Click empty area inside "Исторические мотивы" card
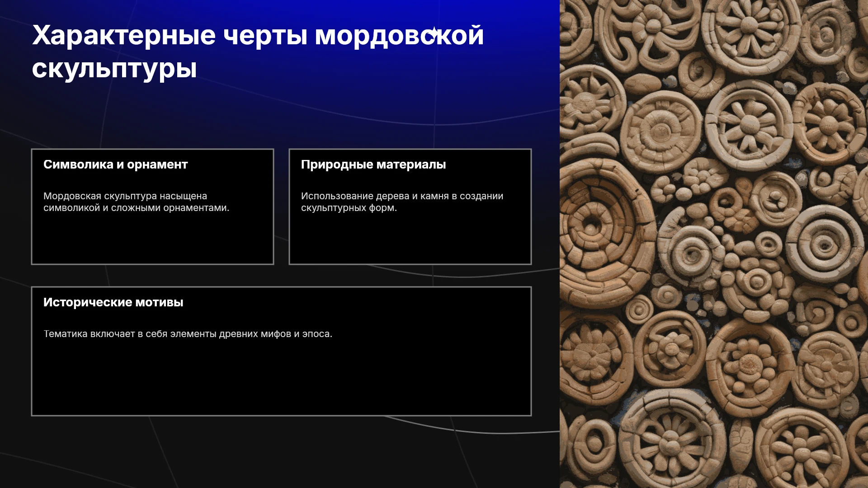 tap(281, 380)
